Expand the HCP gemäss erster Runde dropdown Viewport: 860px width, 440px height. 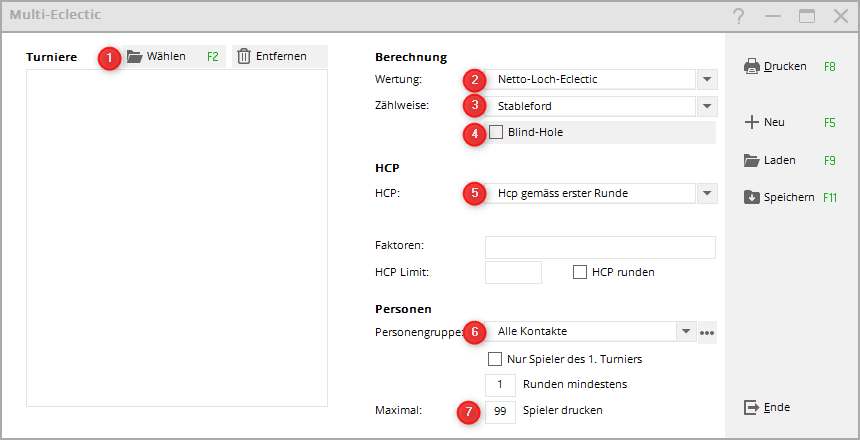pyautogui.click(x=707, y=193)
